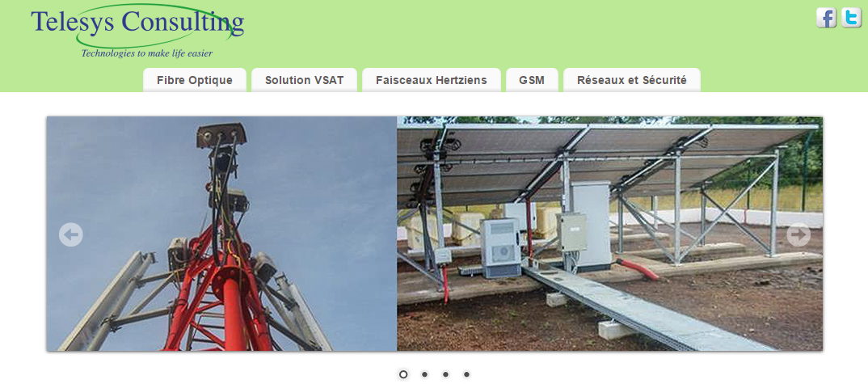This screenshot has height=384, width=868.
Task: Select the fourth slideshow indicator dot
Action: (x=466, y=374)
